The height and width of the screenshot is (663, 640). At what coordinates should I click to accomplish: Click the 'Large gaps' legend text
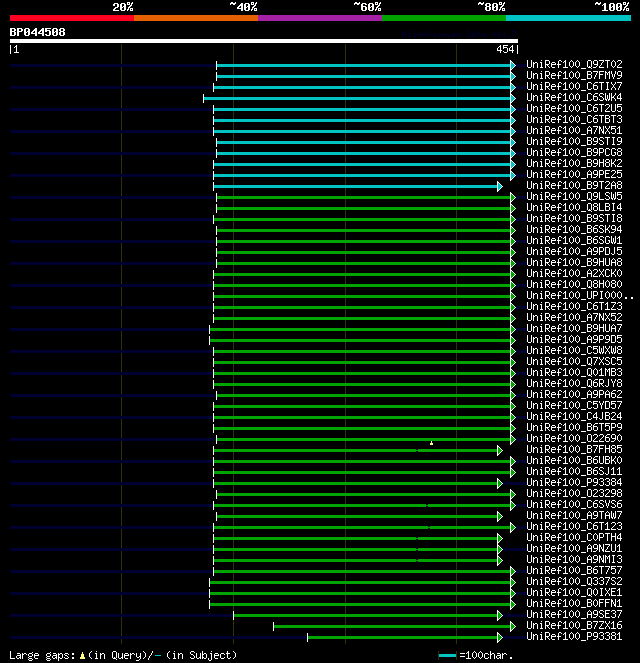point(42,655)
